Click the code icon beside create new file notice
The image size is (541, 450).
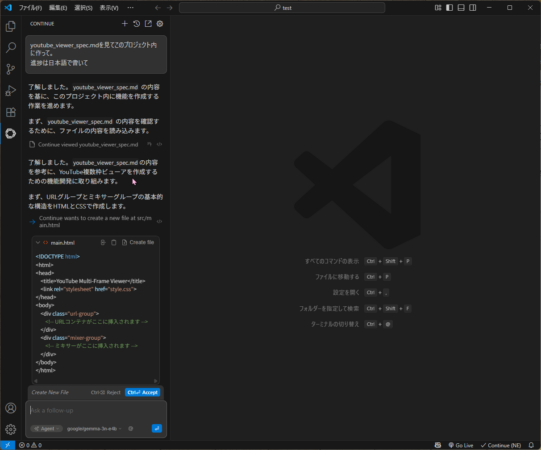(159, 221)
